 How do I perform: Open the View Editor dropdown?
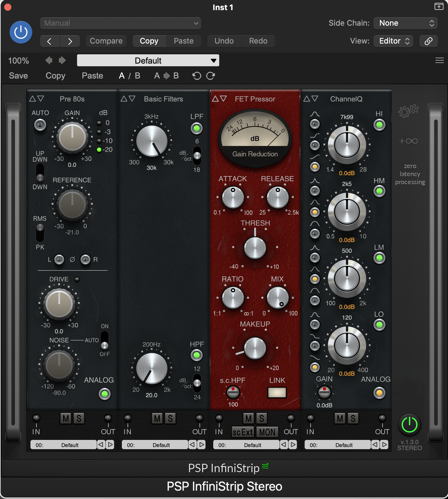[393, 41]
